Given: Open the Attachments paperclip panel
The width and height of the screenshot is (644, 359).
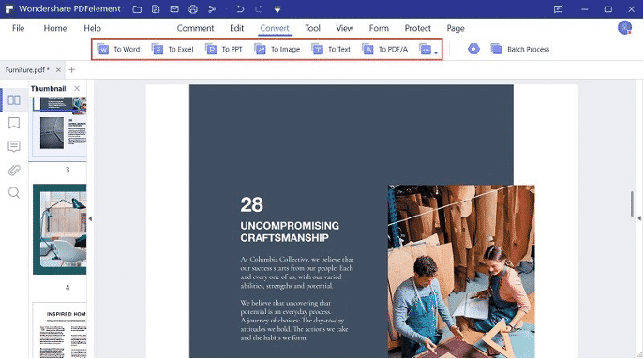Looking at the screenshot, I should click(x=14, y=170).
